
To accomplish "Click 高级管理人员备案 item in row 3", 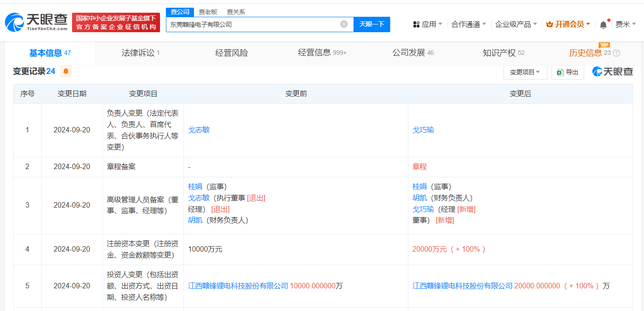I will (x=143, y=205).
